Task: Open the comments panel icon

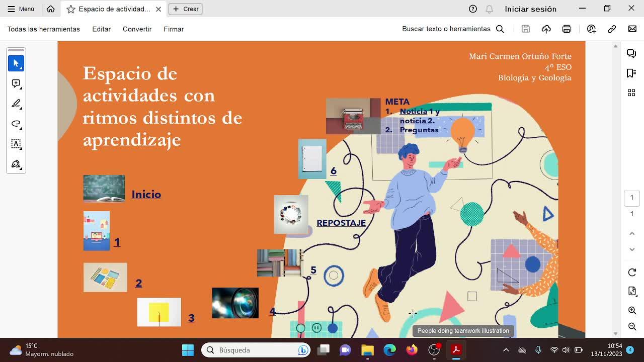Action: (631, 54)
